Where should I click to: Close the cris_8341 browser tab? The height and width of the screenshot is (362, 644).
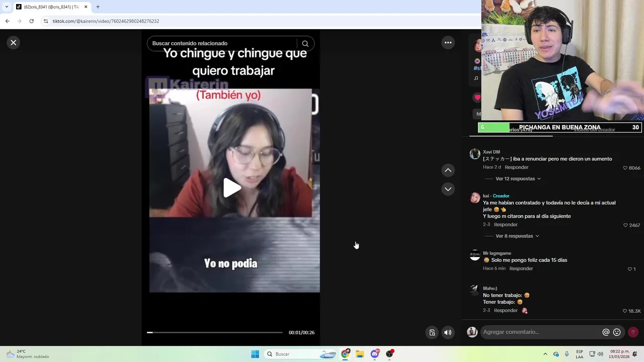point(86,7)
